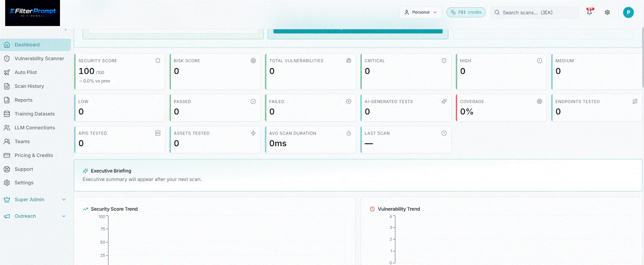
Task: Click the High alert circle icon
Action: click(539, 61)
